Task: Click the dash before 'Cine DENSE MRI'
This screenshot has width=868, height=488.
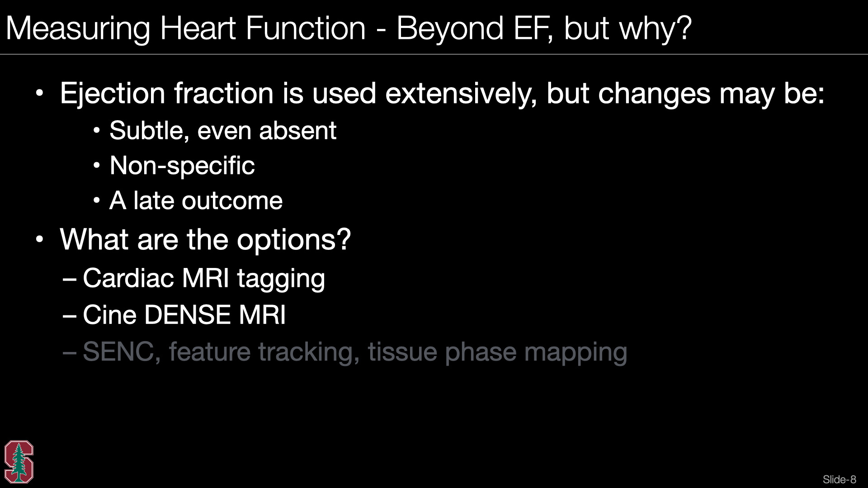Action: [x=70, y=315]
